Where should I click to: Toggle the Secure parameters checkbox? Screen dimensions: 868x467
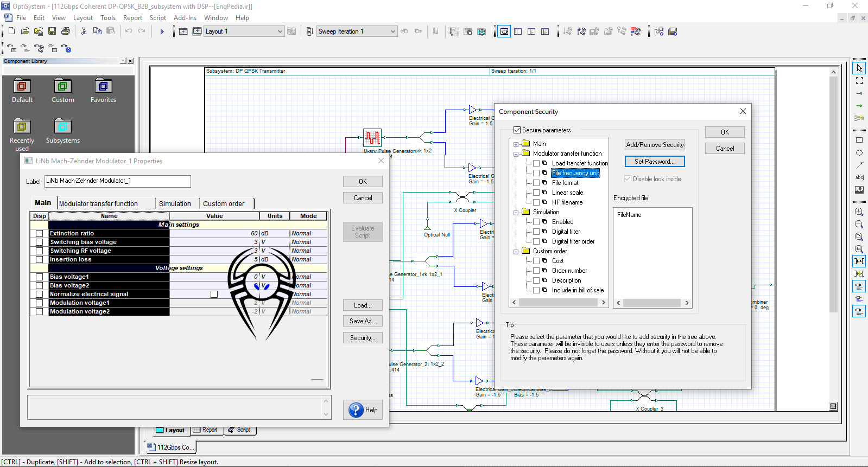click(517, 130)
